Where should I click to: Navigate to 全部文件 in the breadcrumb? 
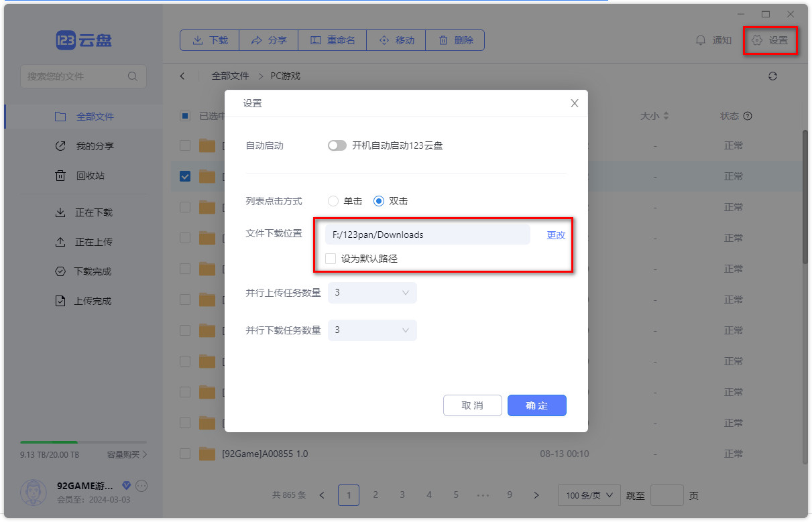click(x=231, y=76)
